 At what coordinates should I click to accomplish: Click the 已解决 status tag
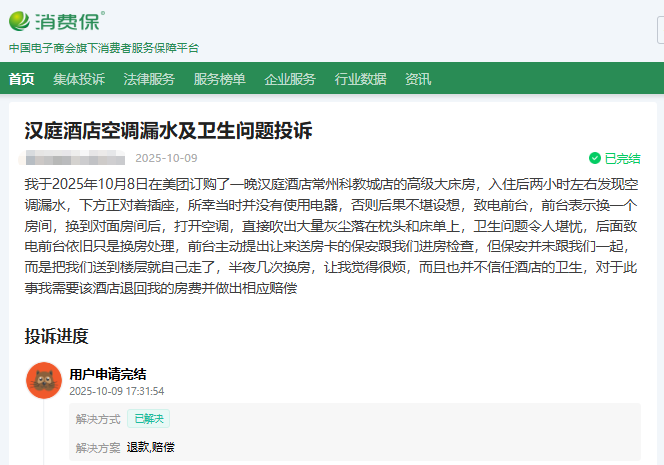[x=147, y=419]
